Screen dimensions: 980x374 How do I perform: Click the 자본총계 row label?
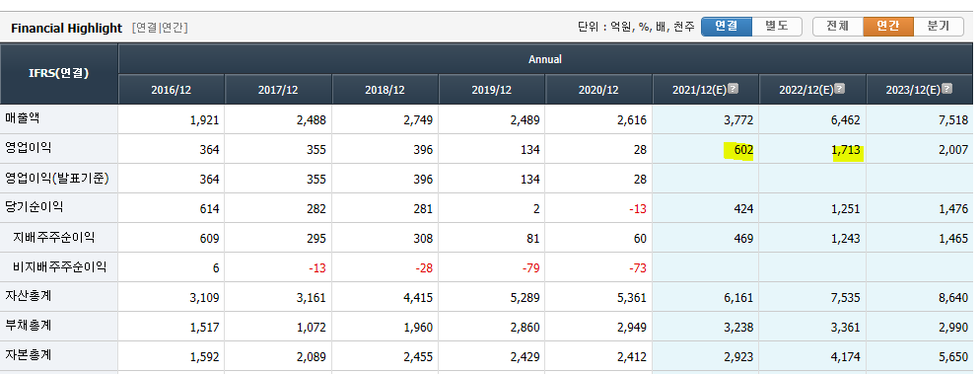[x=29, y=355]
